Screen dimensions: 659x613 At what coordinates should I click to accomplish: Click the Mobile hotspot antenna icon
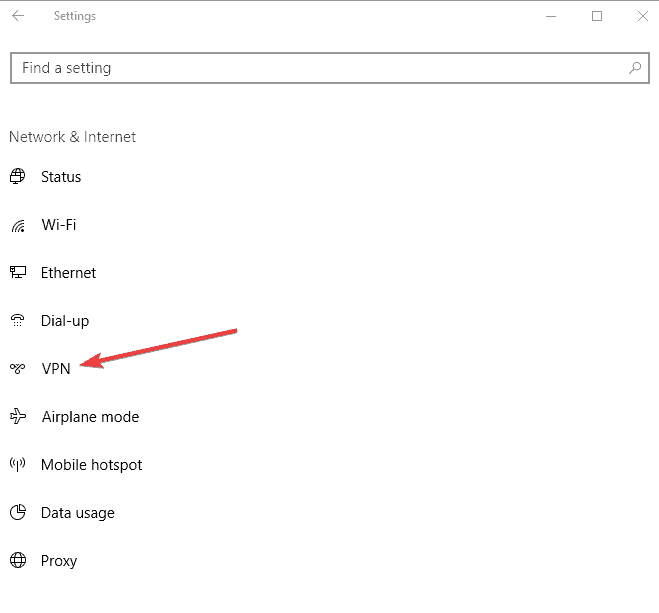18,464
